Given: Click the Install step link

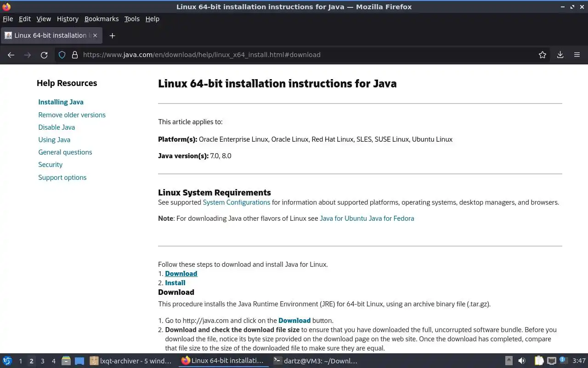Looking at the screenshot, I should coord(175,283).
